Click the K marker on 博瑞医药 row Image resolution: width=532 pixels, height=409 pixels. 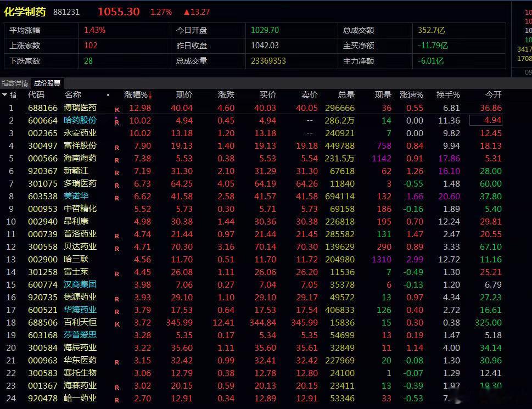(117, 110)
